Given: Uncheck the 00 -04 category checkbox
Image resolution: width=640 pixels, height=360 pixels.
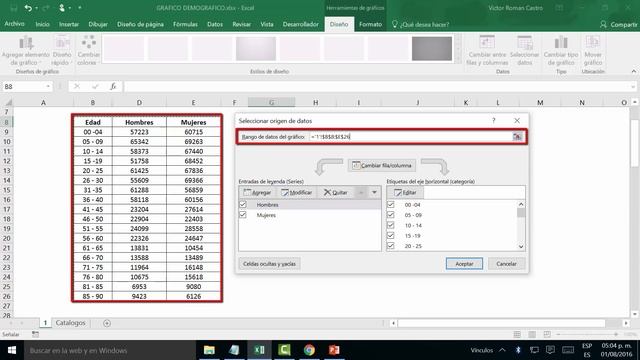Looking at the screenshot, I should [x=391, y=204].
